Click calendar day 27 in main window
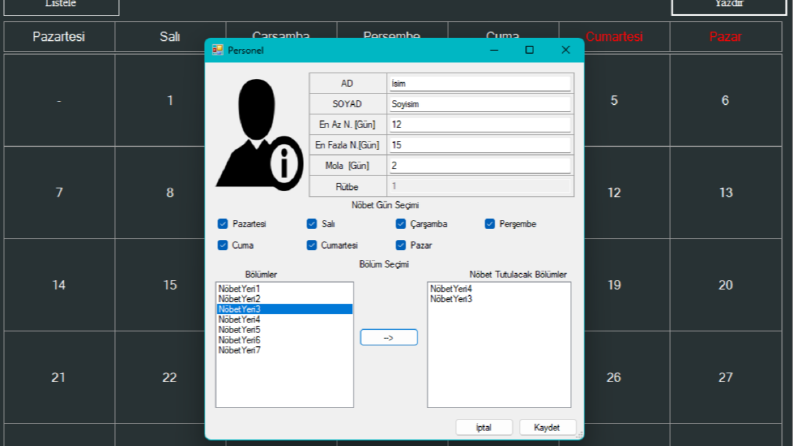Viewport: 793px width, 446px height. coord(725,377)
